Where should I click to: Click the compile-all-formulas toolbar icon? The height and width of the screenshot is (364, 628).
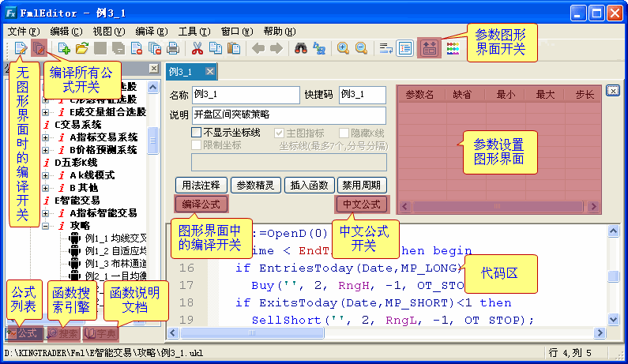tap(39, 48)
